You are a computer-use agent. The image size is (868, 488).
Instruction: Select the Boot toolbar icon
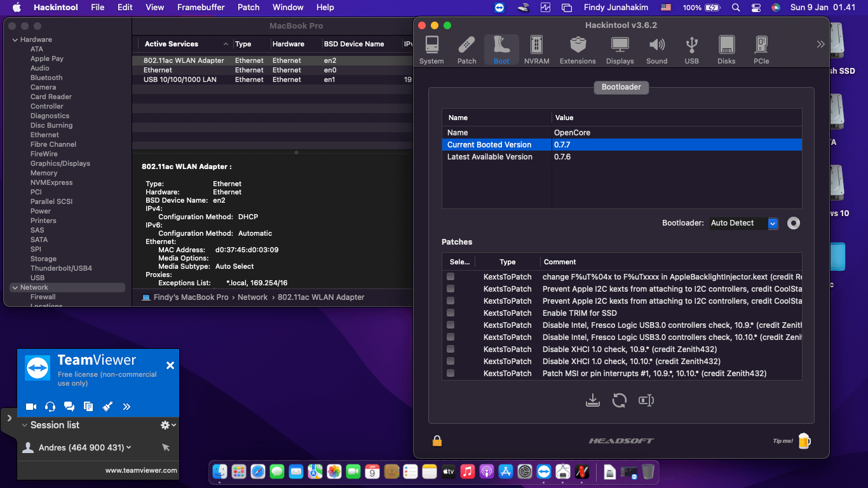(x=501, y=50)
